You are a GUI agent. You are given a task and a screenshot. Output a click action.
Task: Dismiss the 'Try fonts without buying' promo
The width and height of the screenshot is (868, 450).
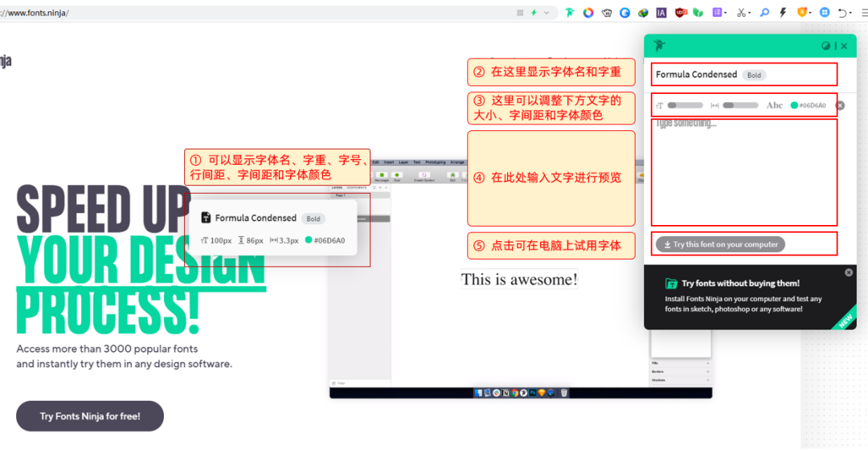click(x=849, y=272)
